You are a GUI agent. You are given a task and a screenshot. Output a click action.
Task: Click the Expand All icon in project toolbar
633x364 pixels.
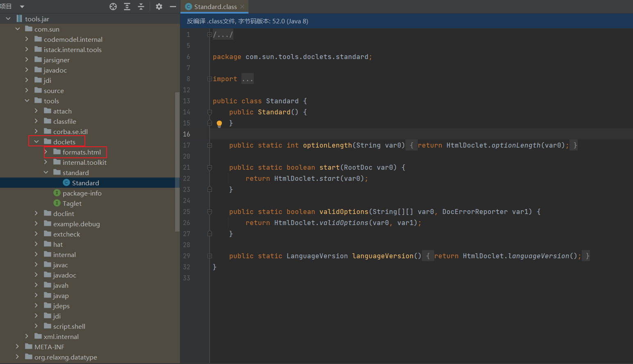click(127, 7)
